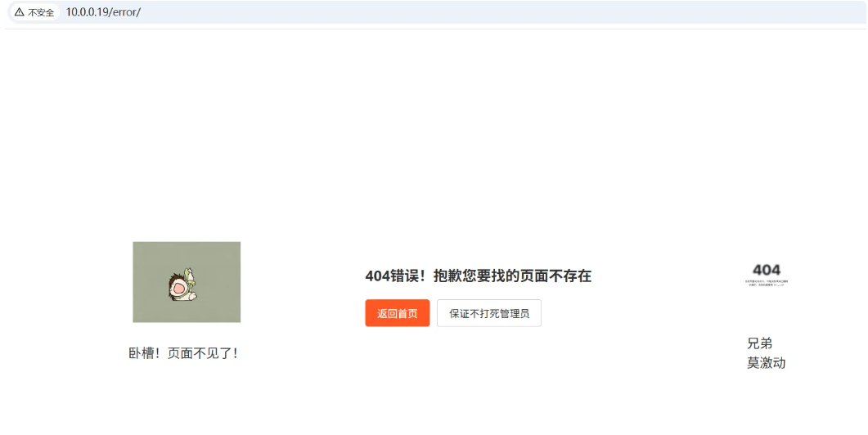Click the 抱歉您要找的页面不存在 heading text
Viewport: 868px width, 435px height.
tap(512, 276)
